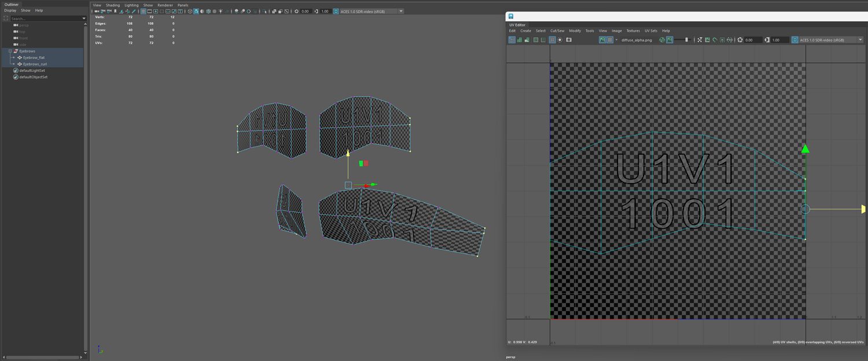
Task: Click the select camera icon in viewport toolbar
Action: point(96,12)
